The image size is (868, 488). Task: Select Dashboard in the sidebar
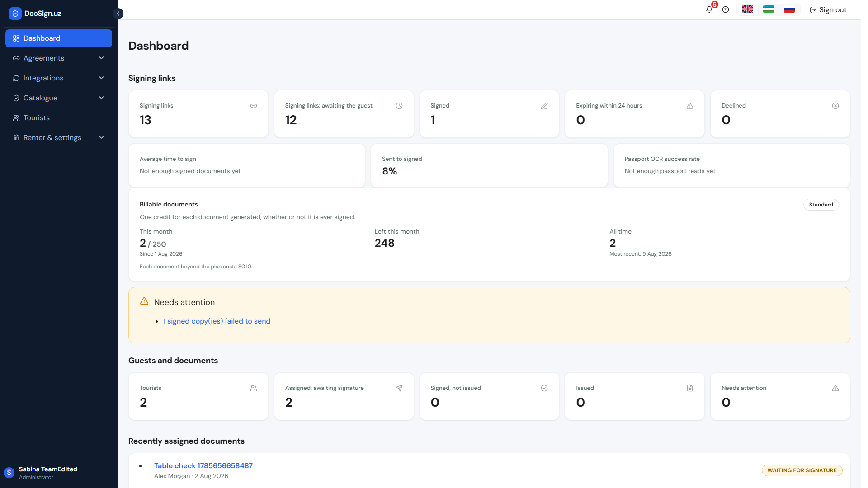pyautogui.click(x=59, y=38)
